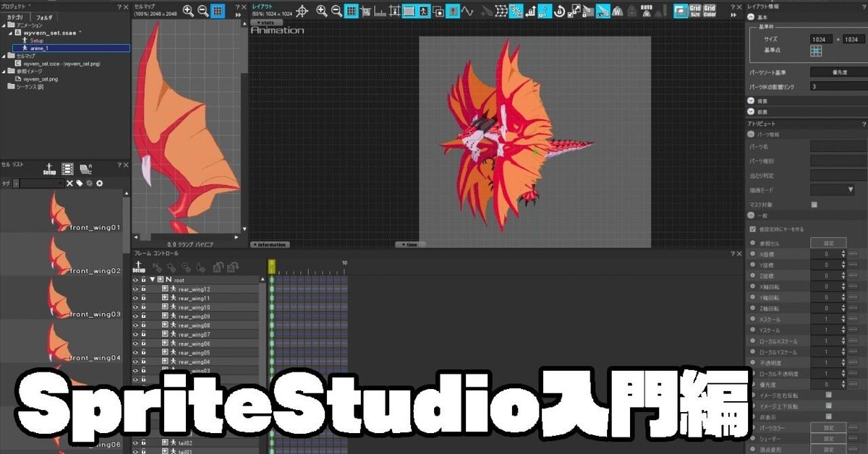Select the front_wing03 cell thumbnail

(62, 299)
